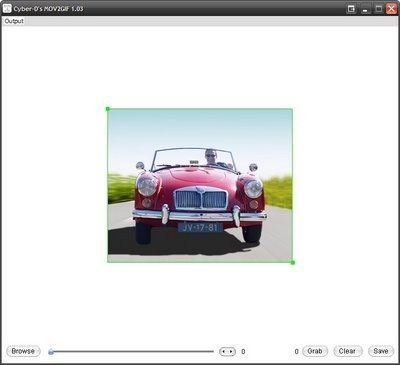Maximize the MOV2GIF window
The width and height of the screenshot is (400, 365).
click(379, 9)
